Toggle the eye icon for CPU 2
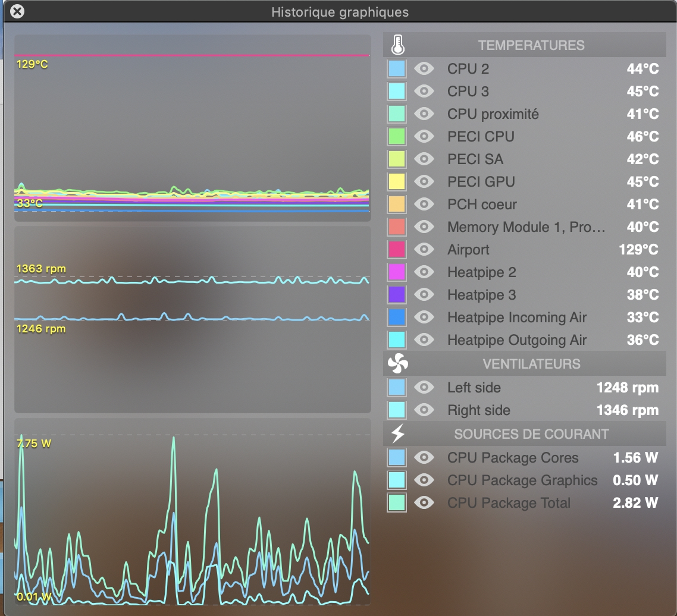 [424, 69]
